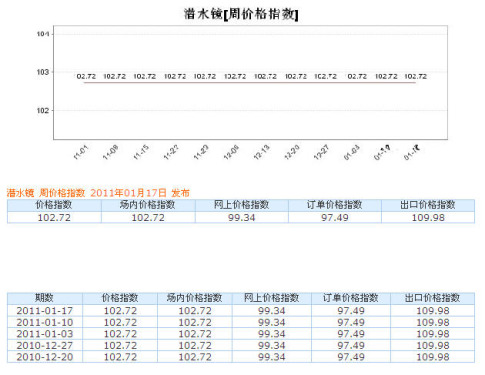Viewport: 485px width, 375px height.
Task: Click the 104 y-axis tick label
Action: point(43,34)
